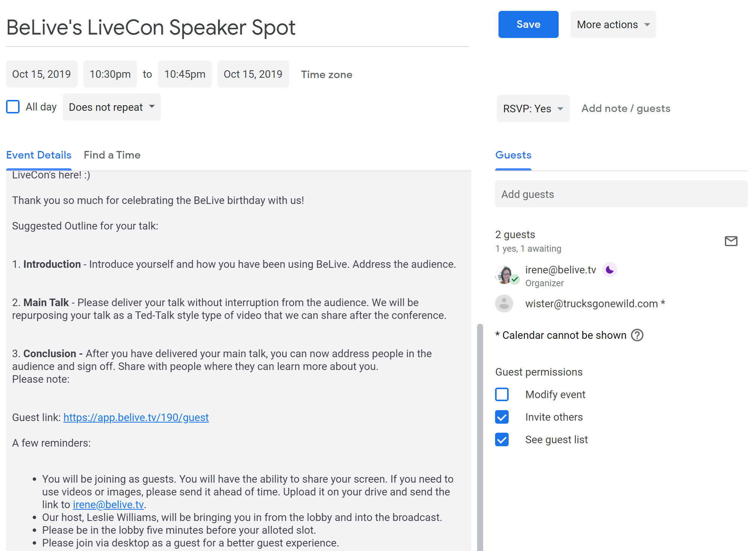Screen dimensions: 756x551
Task: Select the Guests tab
Action: tap(513, 155)
